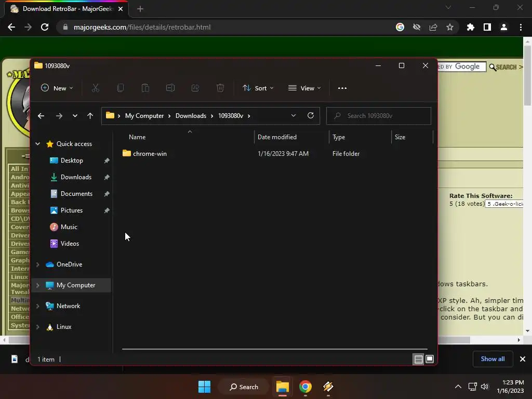Click the share page icon in address bar
Image resolution: width=532 pixels, height=399 pixels.
pyautogui.click(x=433, y=27)
